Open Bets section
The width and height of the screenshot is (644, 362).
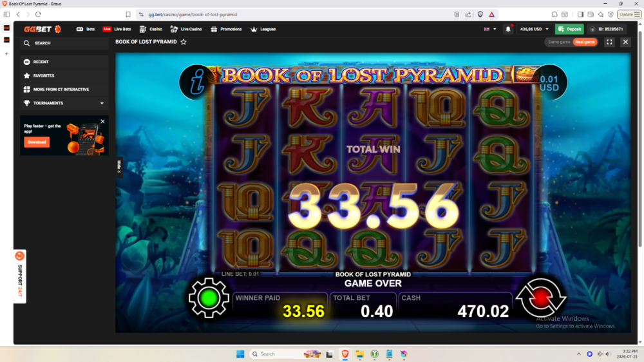86,29
